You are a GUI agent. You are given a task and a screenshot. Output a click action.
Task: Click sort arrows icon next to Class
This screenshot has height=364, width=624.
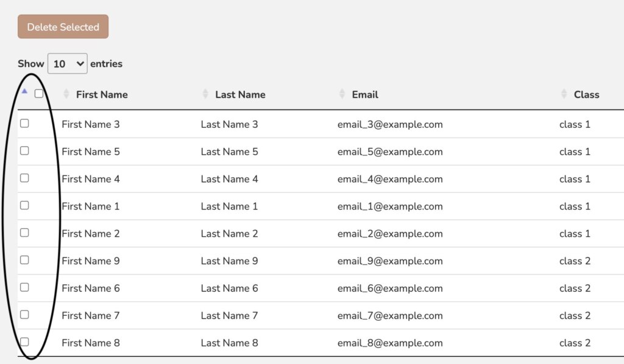click(x=564, y=94)
